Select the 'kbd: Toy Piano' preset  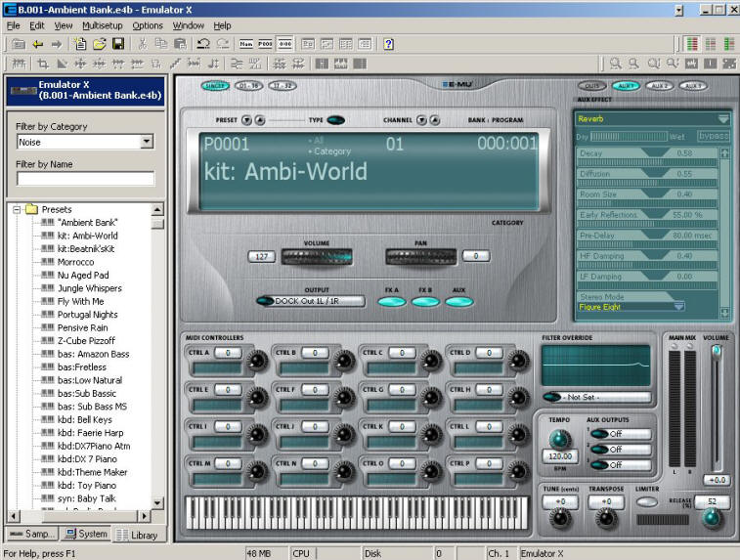click(x=87, y=485)
